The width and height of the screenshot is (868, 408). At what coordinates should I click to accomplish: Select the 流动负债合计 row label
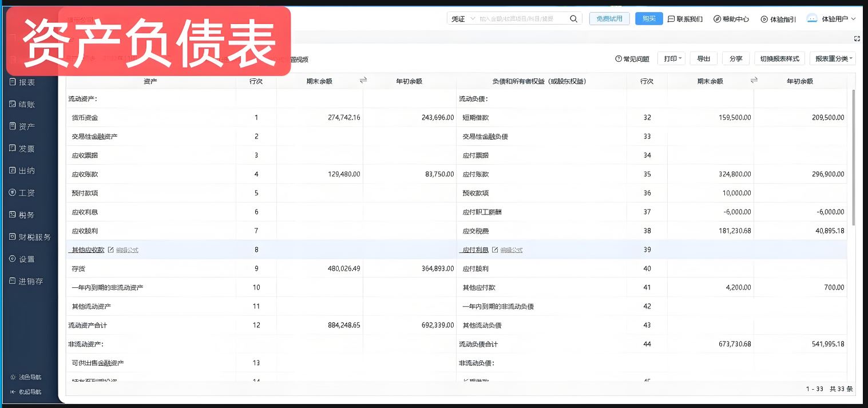click(x=478, y=344)
